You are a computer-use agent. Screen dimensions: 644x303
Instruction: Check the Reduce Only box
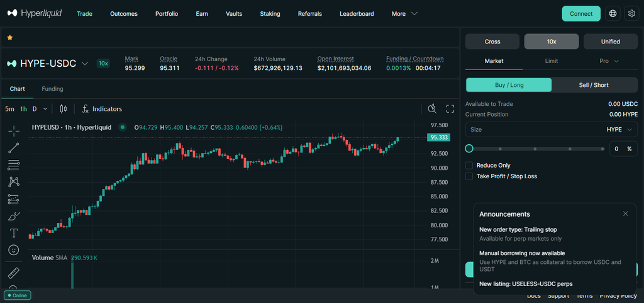coord(469,165)
